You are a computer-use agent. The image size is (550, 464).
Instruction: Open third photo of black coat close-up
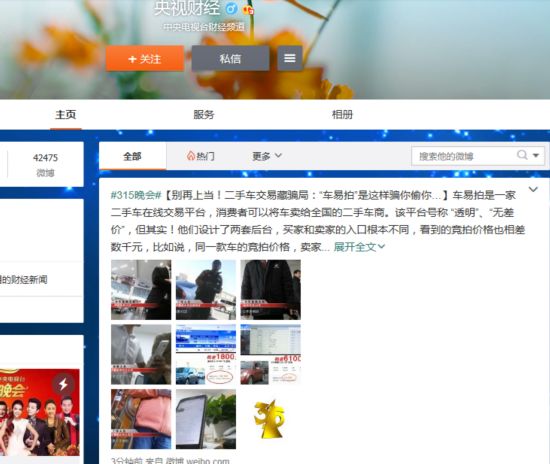click(x=270, y=290)
